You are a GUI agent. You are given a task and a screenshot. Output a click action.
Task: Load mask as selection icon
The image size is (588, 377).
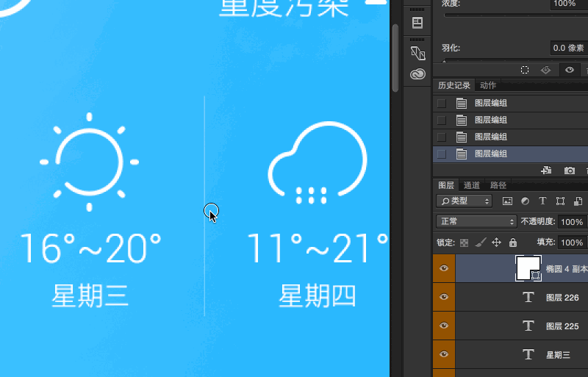(525, 70)
